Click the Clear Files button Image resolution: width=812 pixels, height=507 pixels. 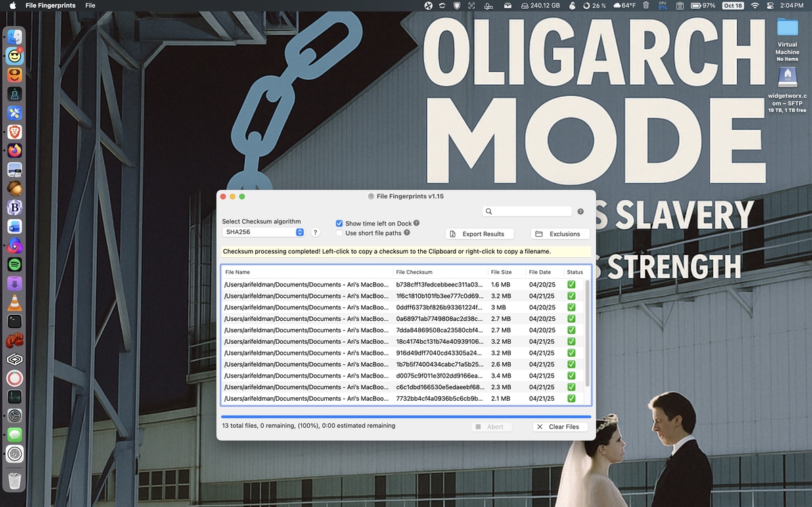point(559,426)
